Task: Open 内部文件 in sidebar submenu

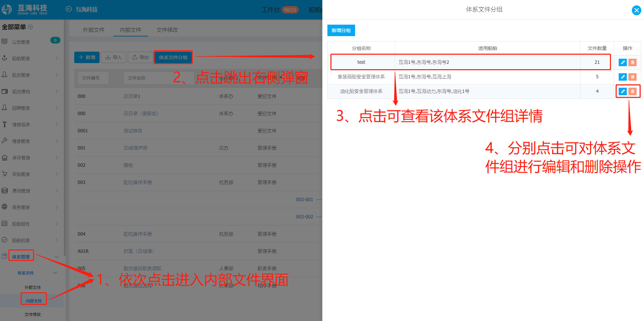Action: pos(34,301)
